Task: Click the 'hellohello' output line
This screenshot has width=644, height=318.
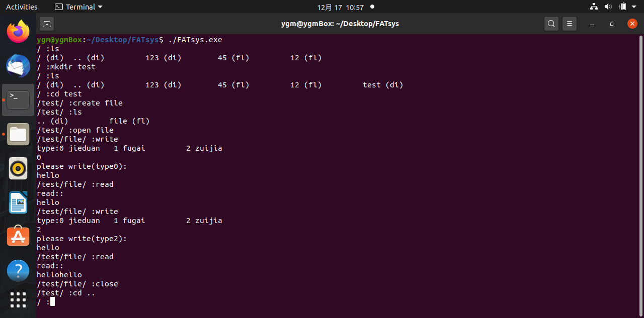Action: (59, 275)
